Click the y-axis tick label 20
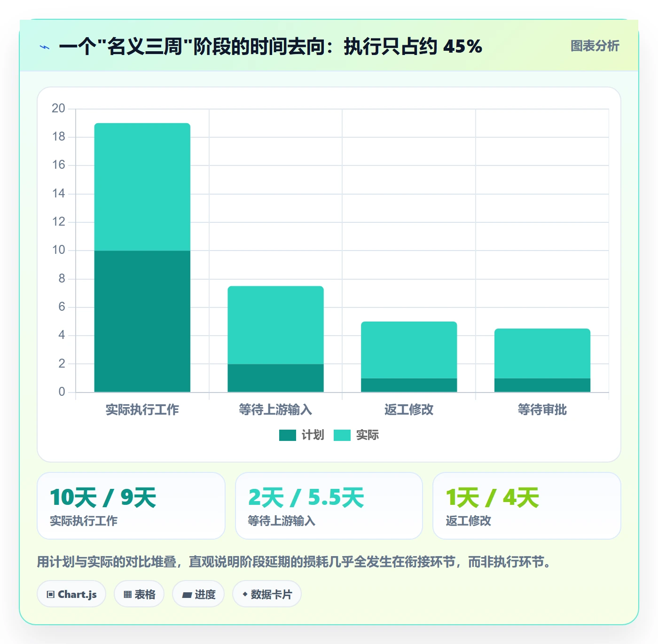Screen dimensions: 658x644 (x=59, y=109)
